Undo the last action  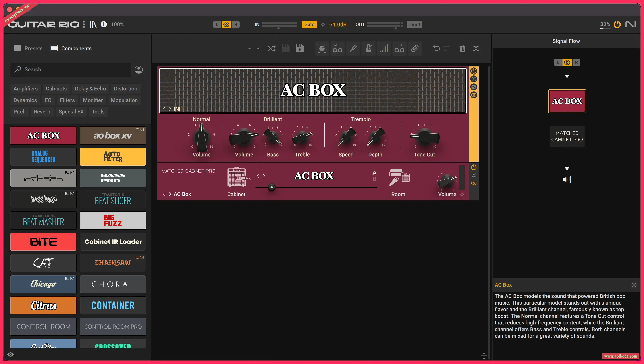click(x=436, y=48)
